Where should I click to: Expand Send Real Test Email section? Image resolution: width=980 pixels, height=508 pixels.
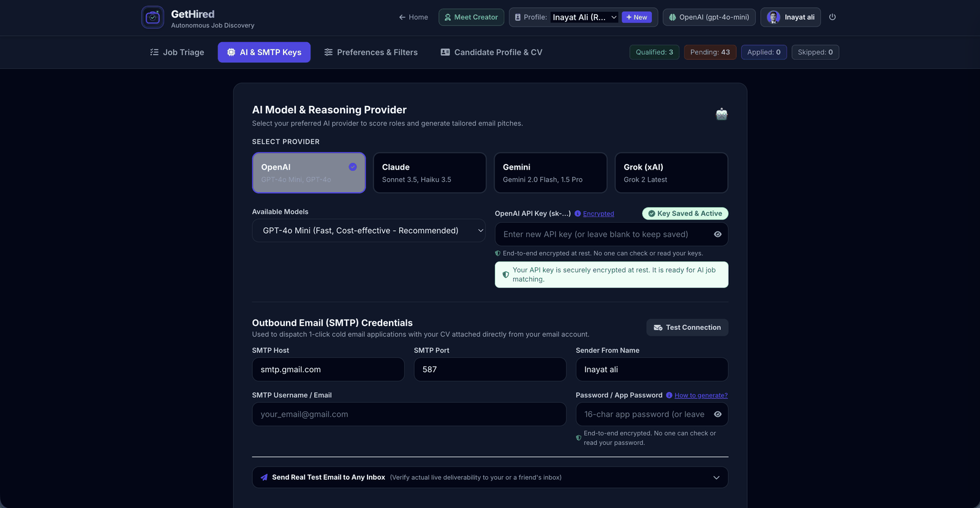[490, 477]
